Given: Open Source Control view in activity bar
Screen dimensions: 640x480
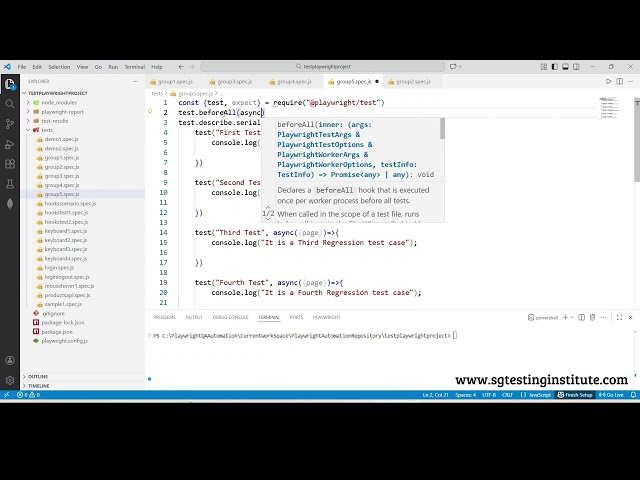Looking at the screenshot, I should click(x=10, y=124).
